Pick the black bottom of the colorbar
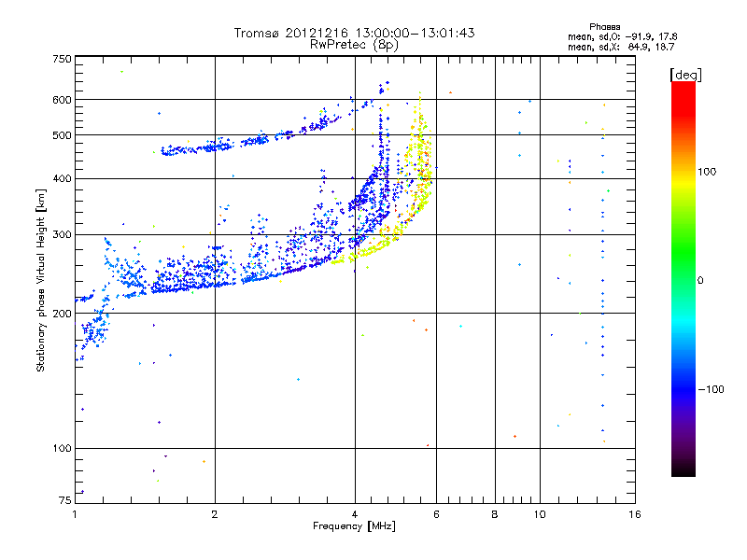This screenshot has width=747, height=560. tap(684, 471)
